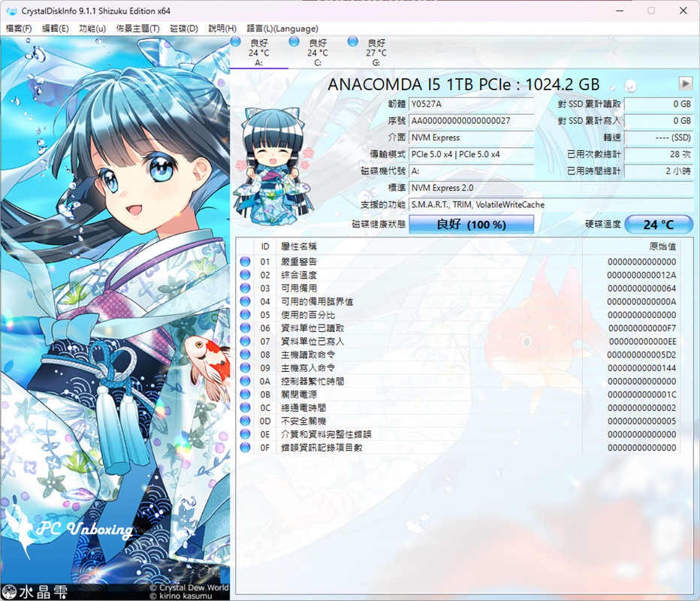Click status orb of 關閉電源 row
The width and height of the screenshot is (700, 601).
pos(245,394)
